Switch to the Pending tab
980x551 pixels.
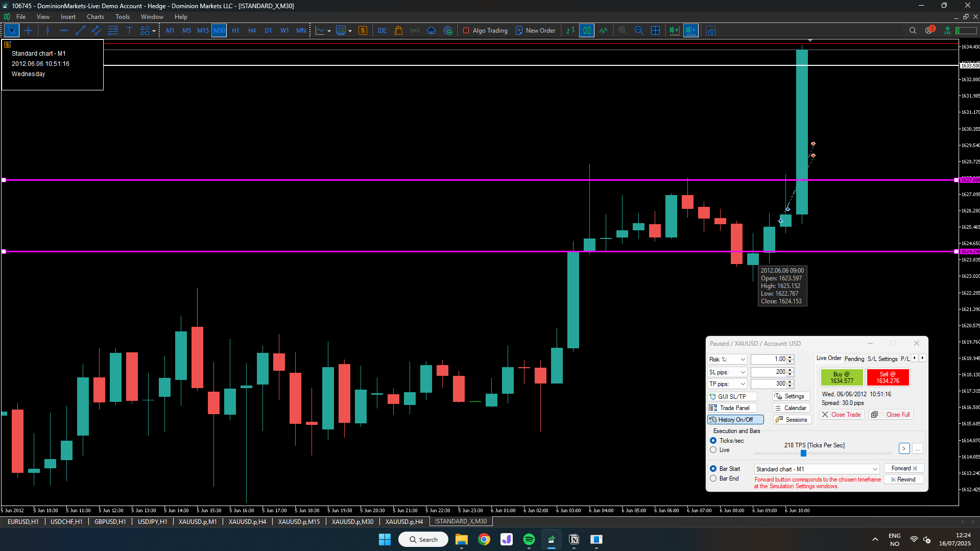coord(854,359)
